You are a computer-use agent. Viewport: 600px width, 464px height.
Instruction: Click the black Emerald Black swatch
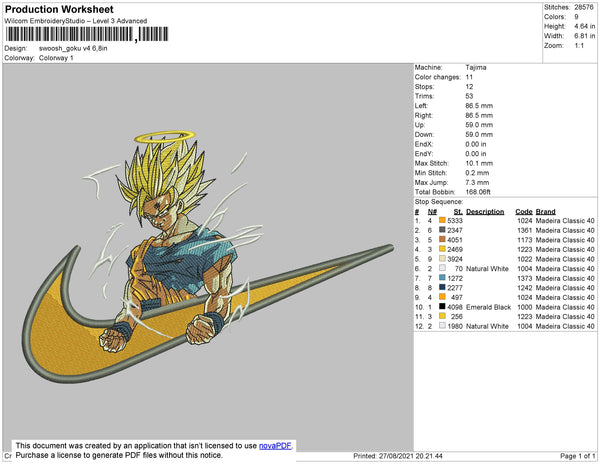click(442, 306)
